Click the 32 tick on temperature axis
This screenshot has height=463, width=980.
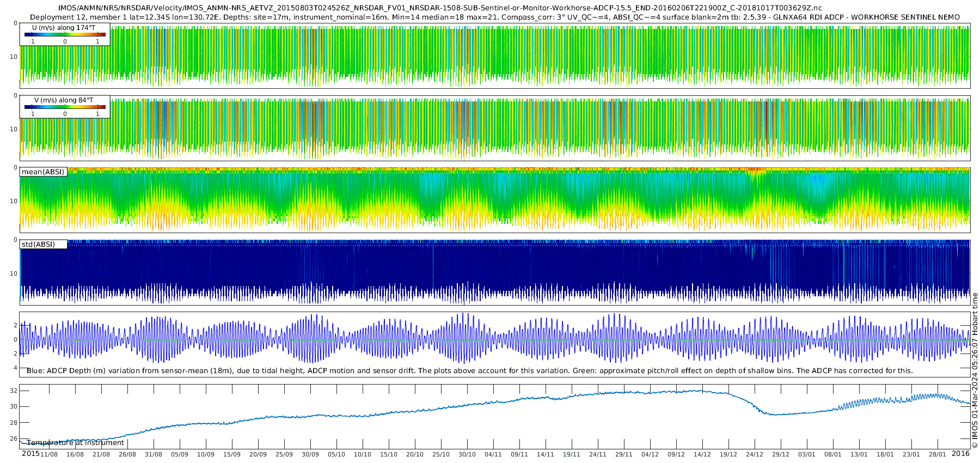click(x=14, y=391)
